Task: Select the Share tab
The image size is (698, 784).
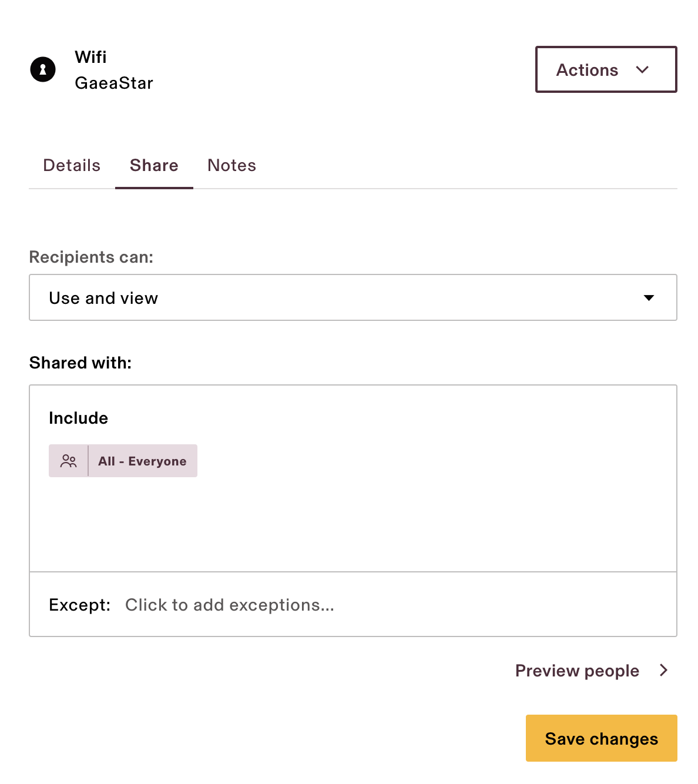Action: pyautogui.click(x=154, y=166)
